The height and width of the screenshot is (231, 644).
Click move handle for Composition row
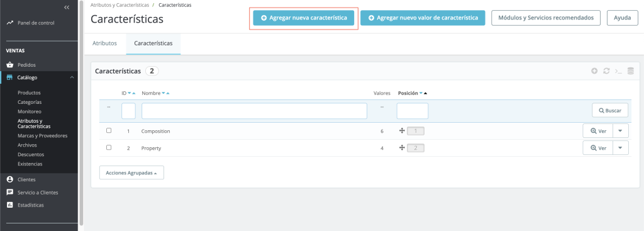(x=402, y=131)
